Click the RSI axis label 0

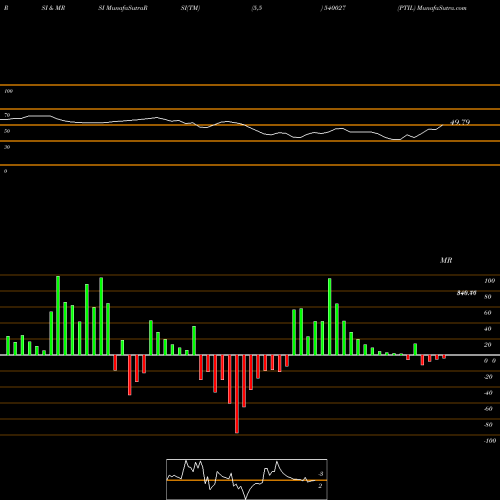(x=5, y=171)
